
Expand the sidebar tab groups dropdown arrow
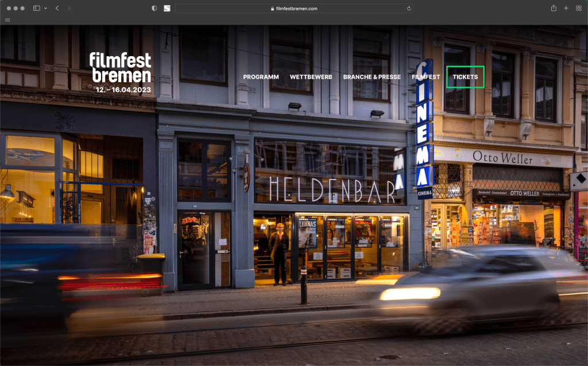tap(45, 9)
